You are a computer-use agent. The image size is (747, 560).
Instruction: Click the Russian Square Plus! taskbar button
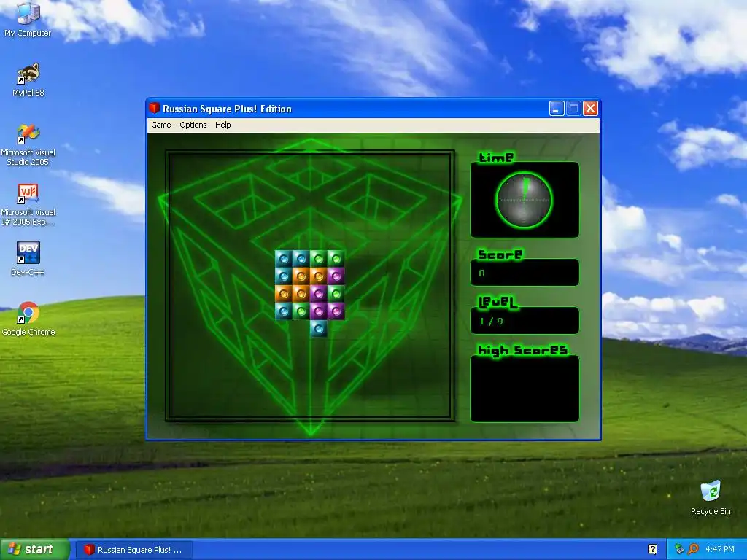[x=134, y=550]
